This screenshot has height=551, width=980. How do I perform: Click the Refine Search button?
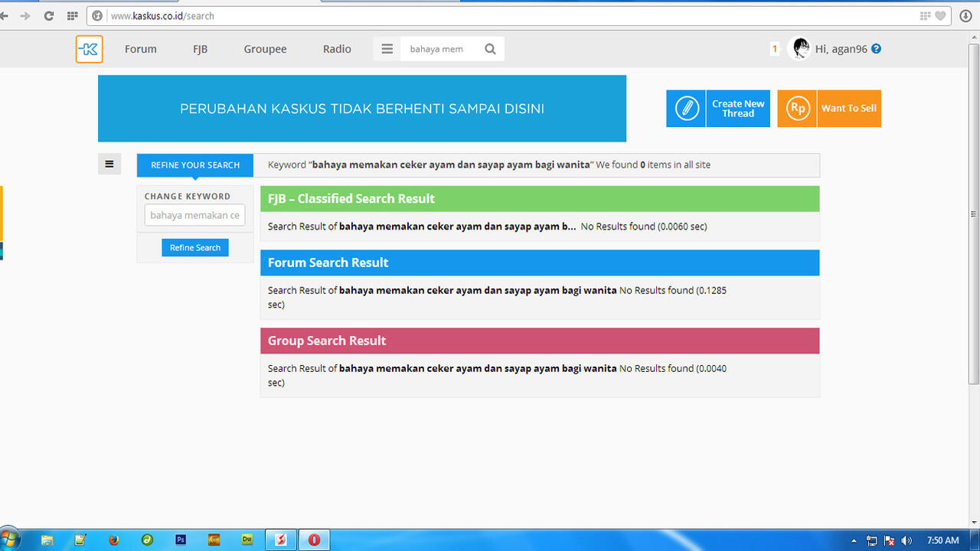coord(195,248)
